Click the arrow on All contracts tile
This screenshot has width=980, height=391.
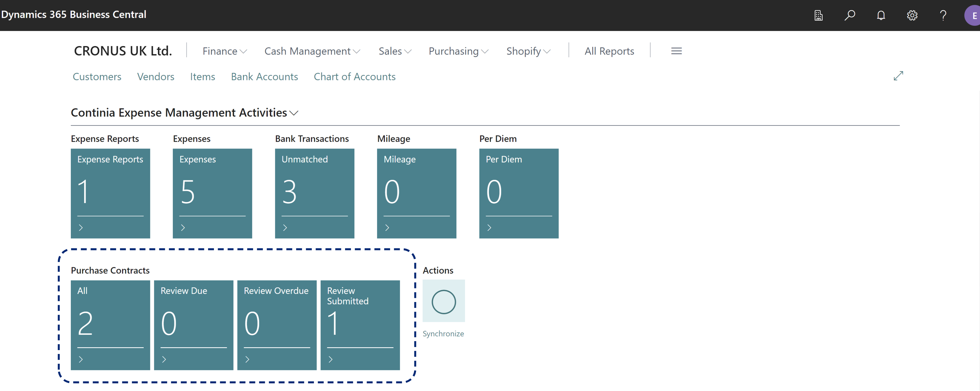[81, 359]
